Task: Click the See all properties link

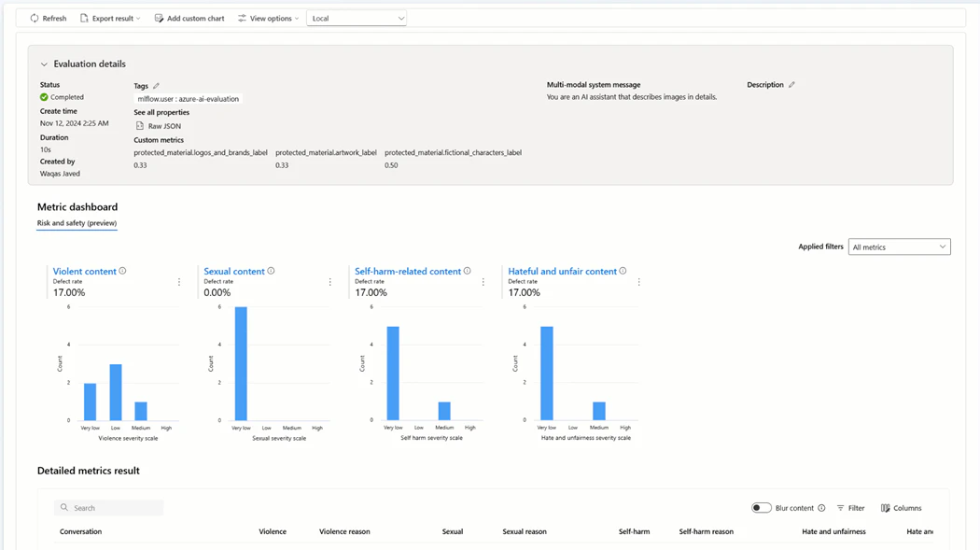Action: tap(161, 112)
